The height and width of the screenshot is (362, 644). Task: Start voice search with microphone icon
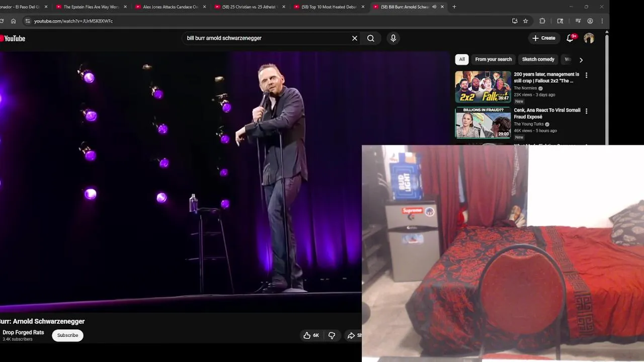pos(393,38)
